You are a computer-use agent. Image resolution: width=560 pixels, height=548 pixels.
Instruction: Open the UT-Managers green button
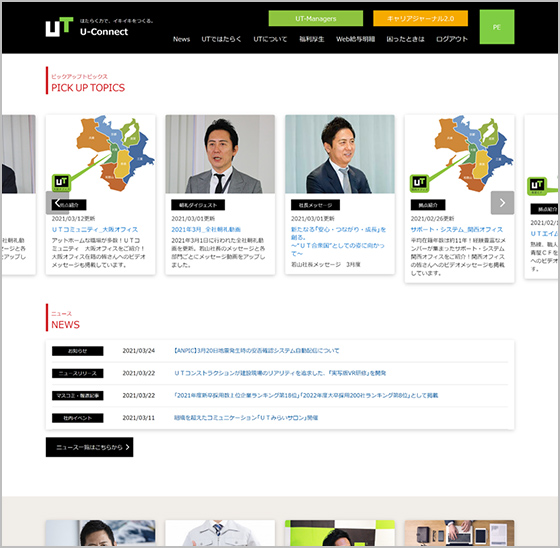[316, 19]
